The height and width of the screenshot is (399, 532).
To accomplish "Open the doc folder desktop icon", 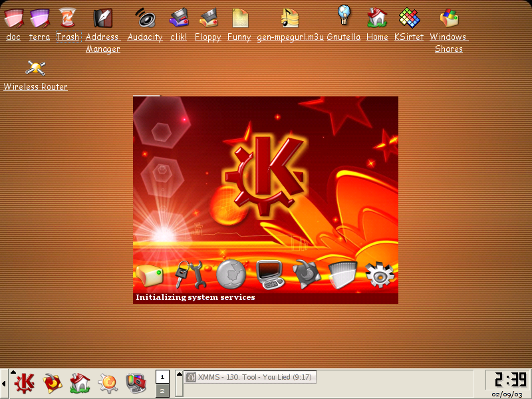I will pyautogui.click(x=13, y=19).
